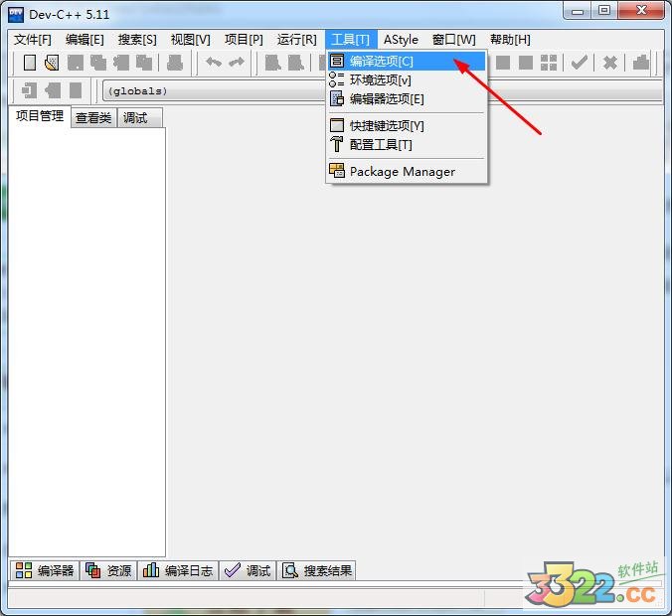The height and width of the screenshot is (616, 672).
Task: Open the 项目[P] menu
Action: (x=244, y=40)
